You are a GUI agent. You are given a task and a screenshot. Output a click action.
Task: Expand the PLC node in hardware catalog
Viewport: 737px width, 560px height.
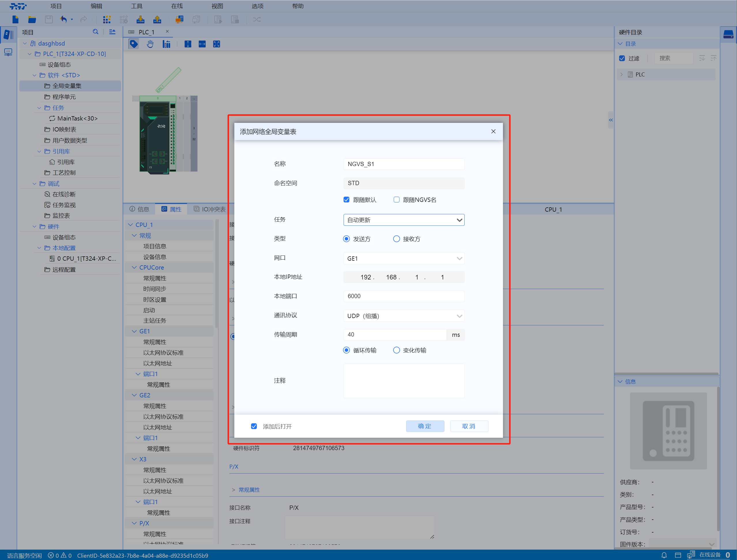coord(621,74)
